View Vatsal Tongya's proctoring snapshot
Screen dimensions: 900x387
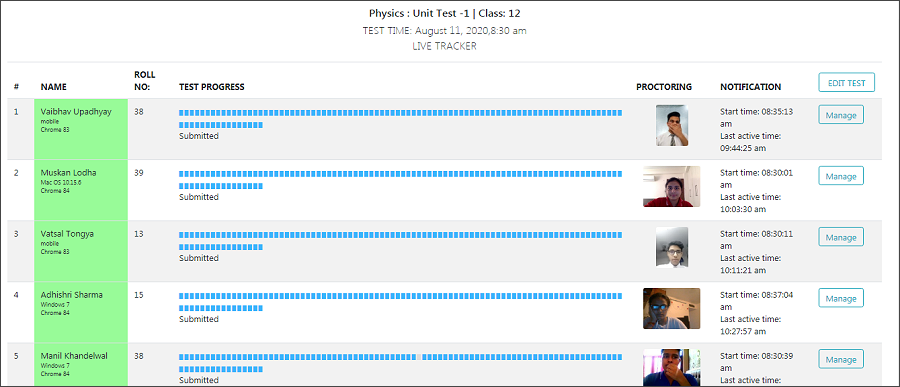tap(672, 247)
